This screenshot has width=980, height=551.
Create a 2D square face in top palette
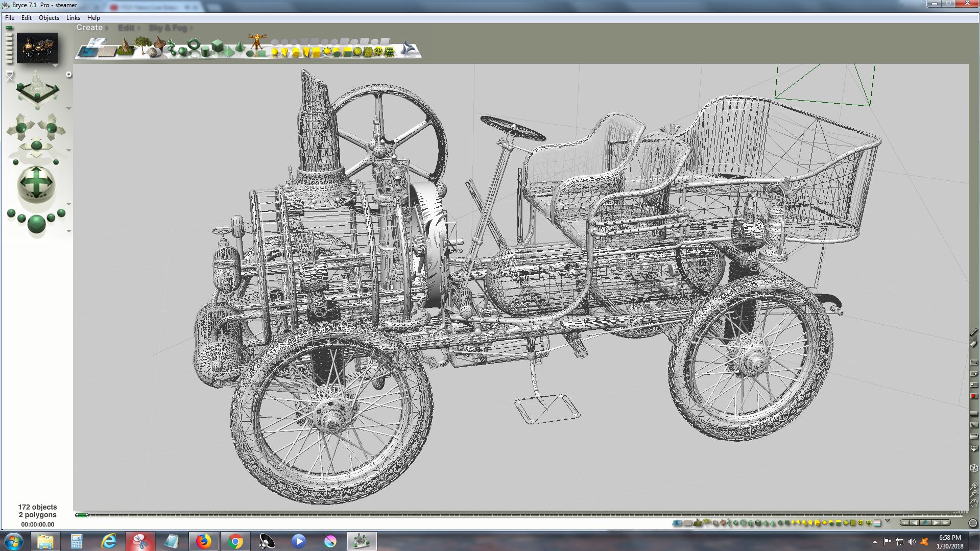tap(261, 54)
